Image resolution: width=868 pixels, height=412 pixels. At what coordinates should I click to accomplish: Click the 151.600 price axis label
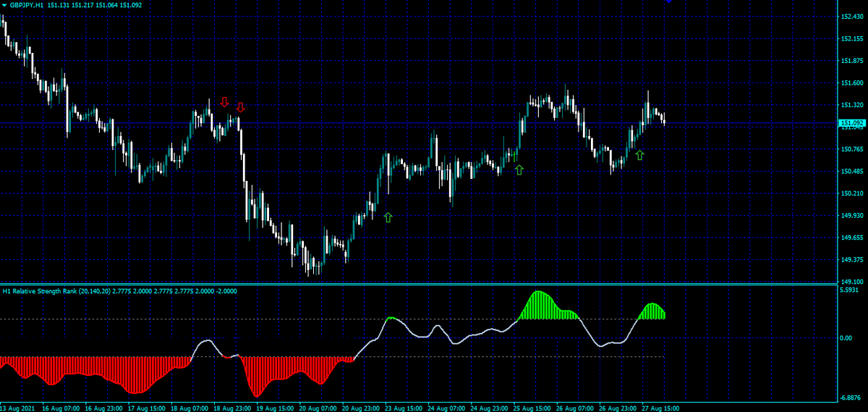point(852,83)
